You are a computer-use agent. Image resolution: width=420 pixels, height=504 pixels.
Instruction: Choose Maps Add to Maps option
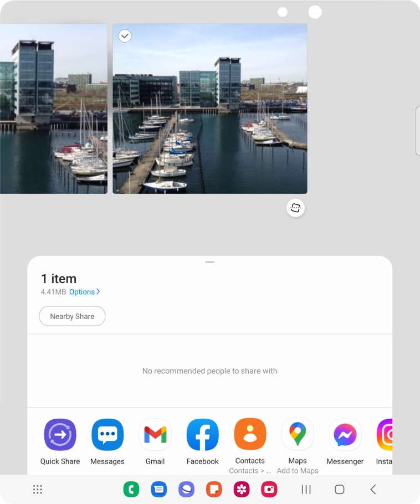[298, 435]
